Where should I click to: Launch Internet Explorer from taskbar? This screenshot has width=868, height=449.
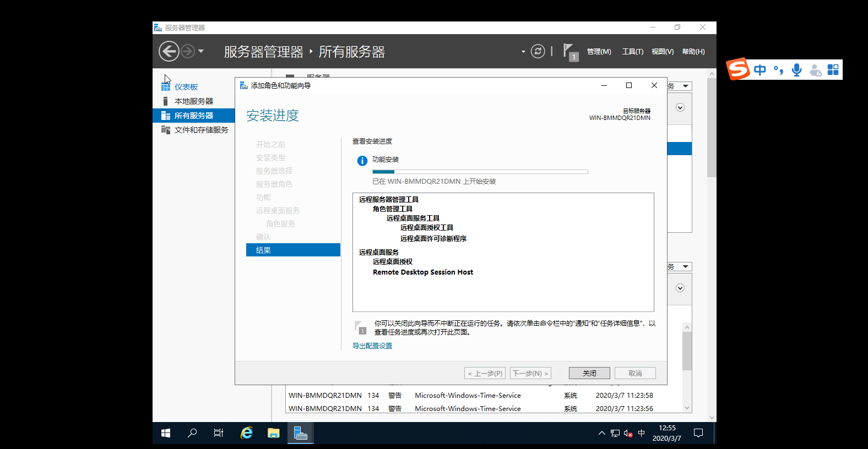point(246,433)
